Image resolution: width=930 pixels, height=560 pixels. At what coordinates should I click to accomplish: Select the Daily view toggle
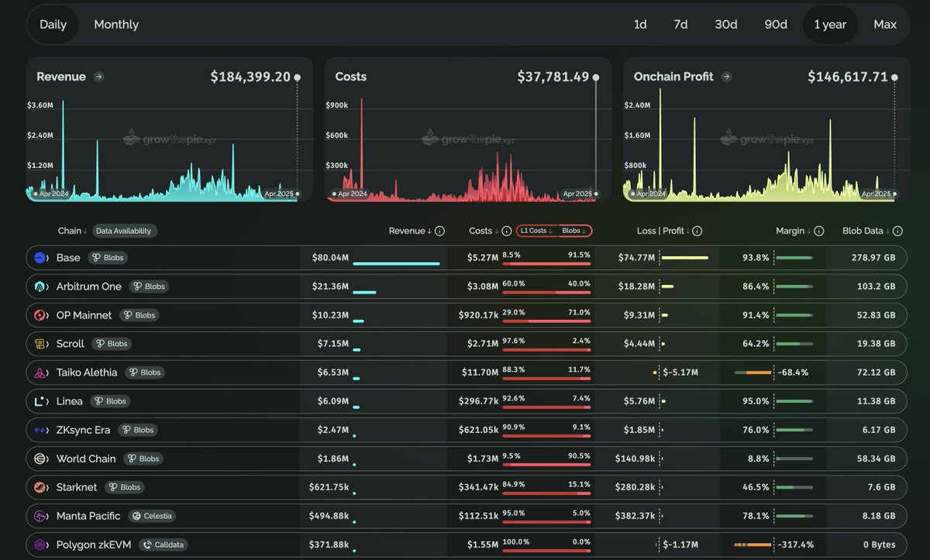[53, 25]
